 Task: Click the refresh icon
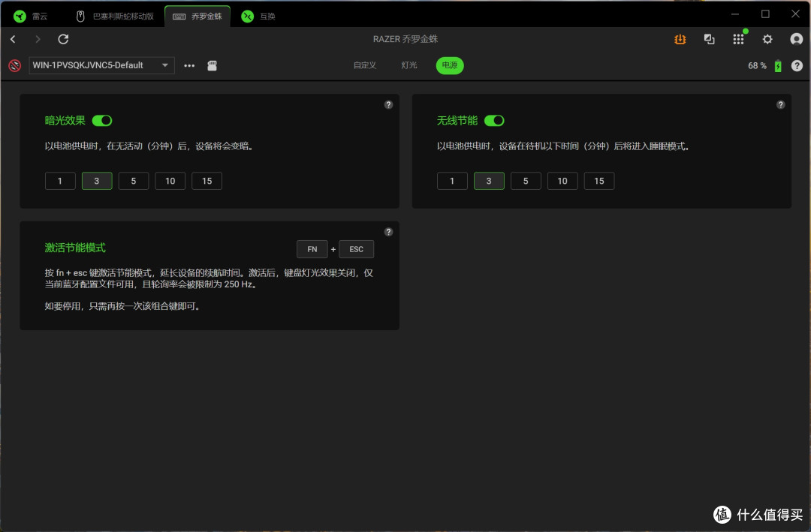coord(63,39)
